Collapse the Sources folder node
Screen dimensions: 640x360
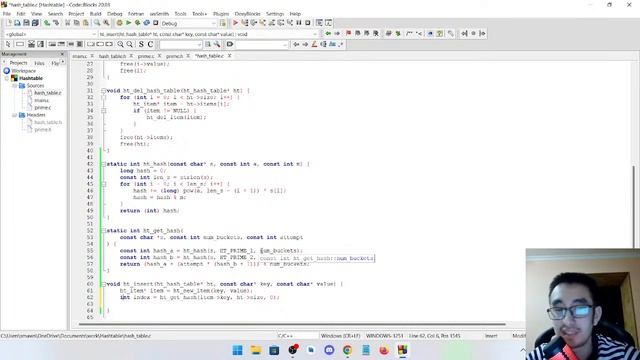(x=14, y=86)
